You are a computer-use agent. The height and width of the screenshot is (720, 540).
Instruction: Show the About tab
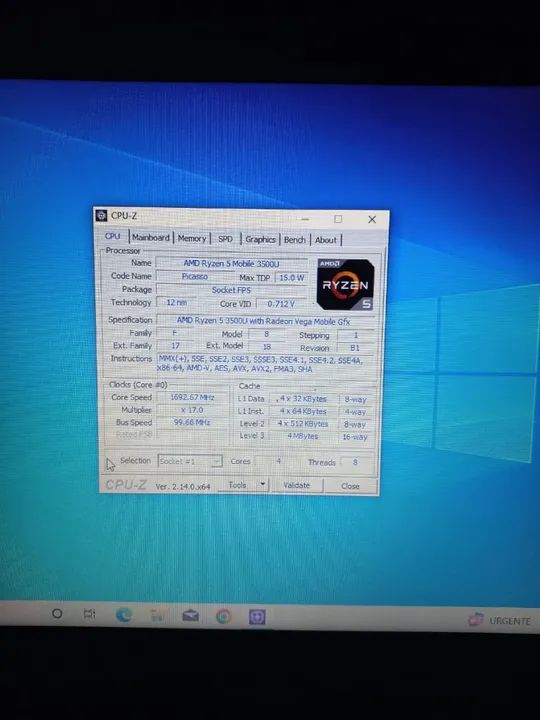[x=326, y=240]
